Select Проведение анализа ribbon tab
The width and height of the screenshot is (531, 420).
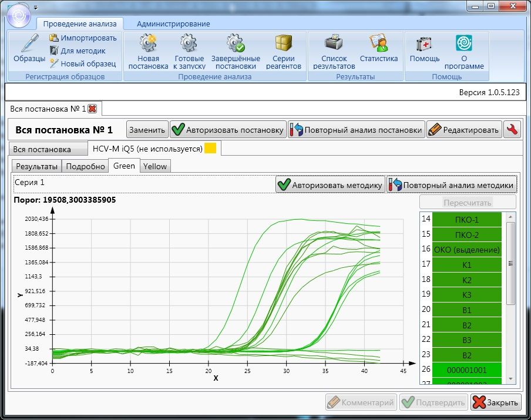pyautogui.click(x=80, y=23)
